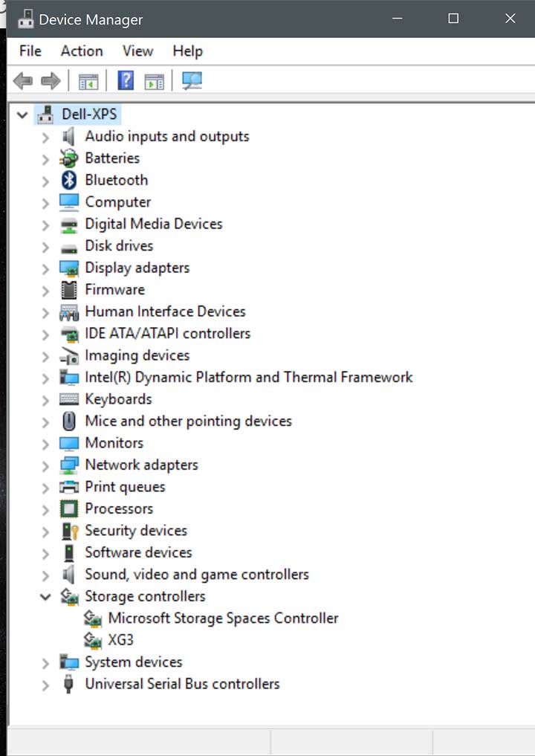Screen dimensions: 535x756
Task: Expand the Display adapters category
Action: tap(45, 269)
